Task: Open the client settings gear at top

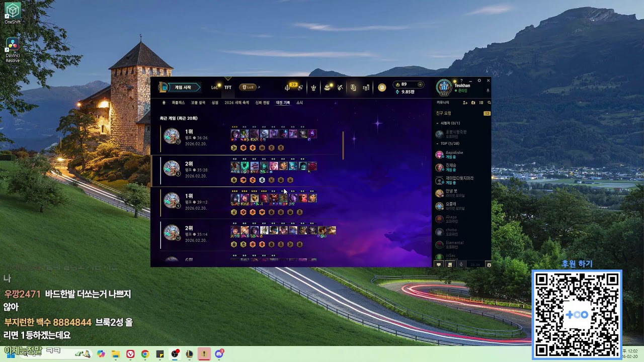Action: pos(479,80)
